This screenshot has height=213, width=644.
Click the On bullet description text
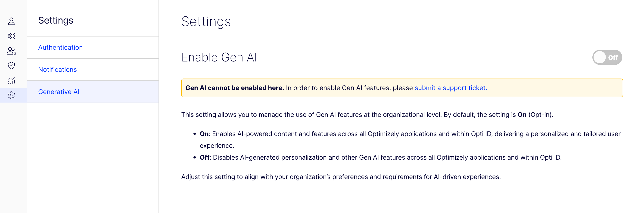pos(410,140)
